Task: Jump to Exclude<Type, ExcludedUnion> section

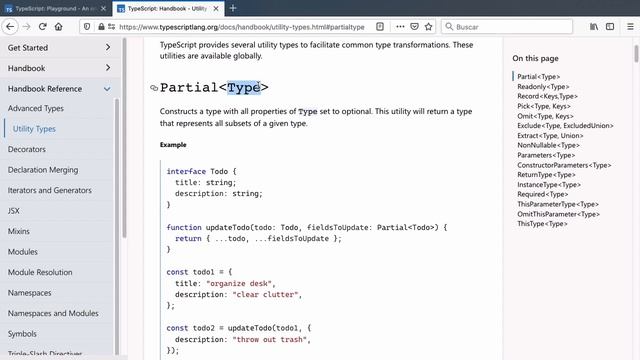Action: tap(565, 126)
